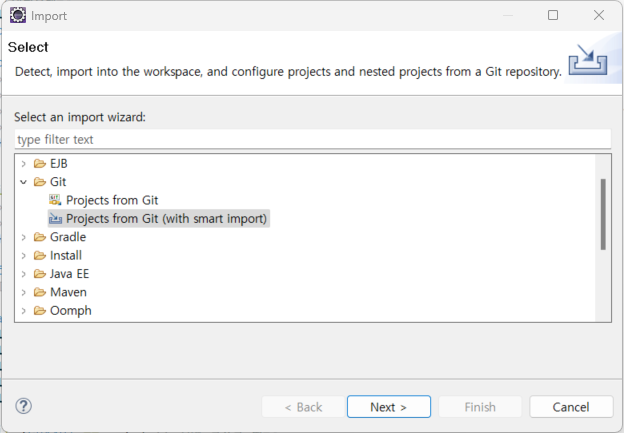This screenshot has height=433, width=624.
Task: Collapse the Git tree node
Action: click(23, 182)
